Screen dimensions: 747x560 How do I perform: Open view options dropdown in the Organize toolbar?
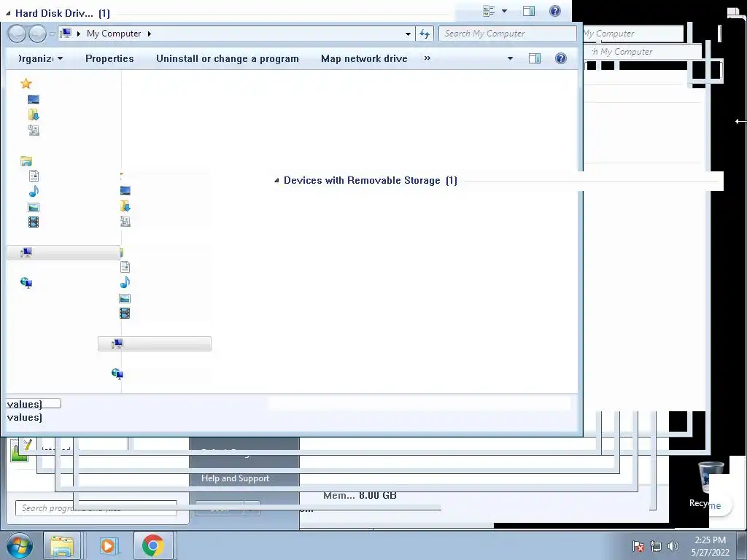[510, 58]
